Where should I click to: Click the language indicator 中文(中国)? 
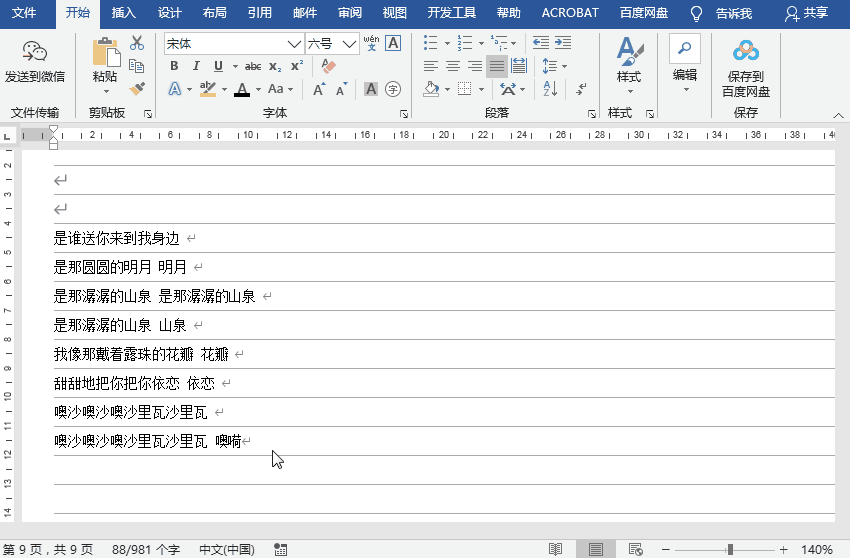pyautogui.click(x=227, y=549)
